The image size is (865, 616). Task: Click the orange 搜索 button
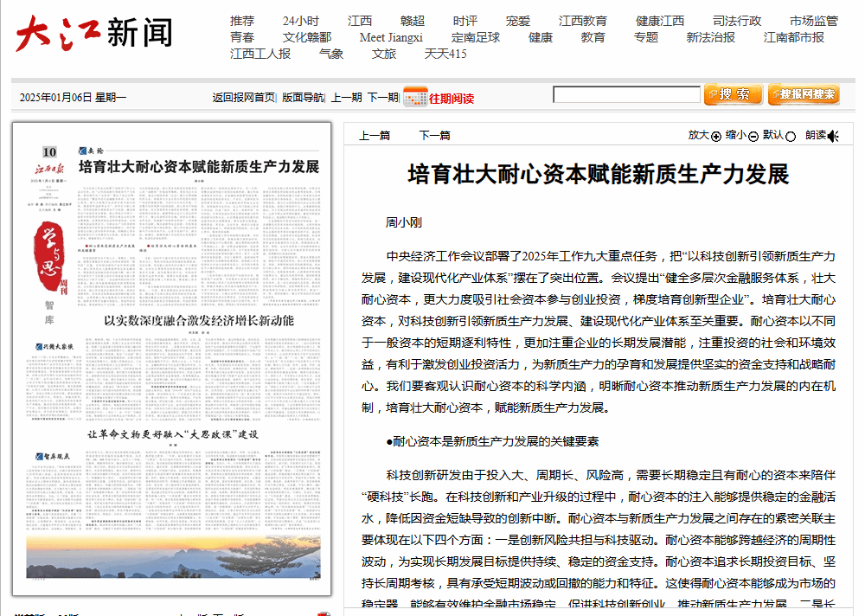coord(733,94)
